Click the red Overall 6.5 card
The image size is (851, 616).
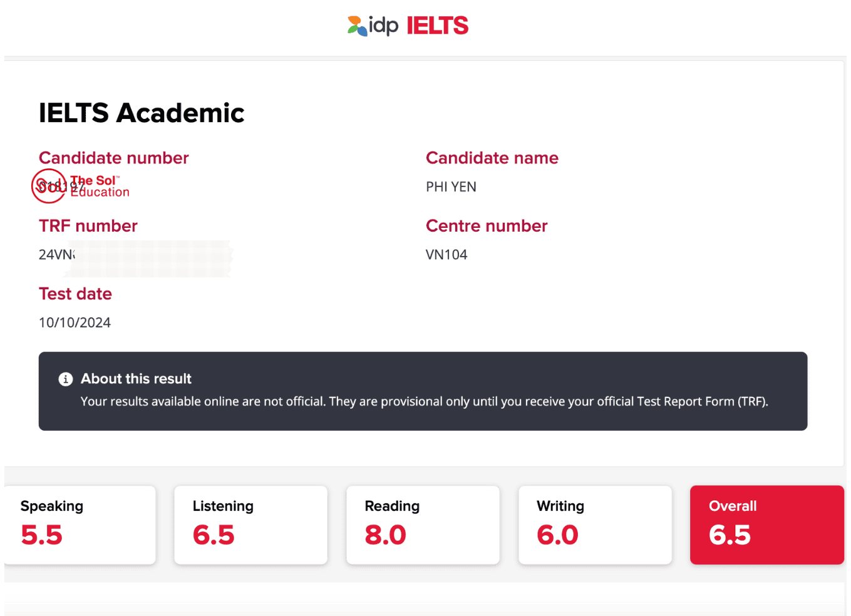(x=766, y=525)
